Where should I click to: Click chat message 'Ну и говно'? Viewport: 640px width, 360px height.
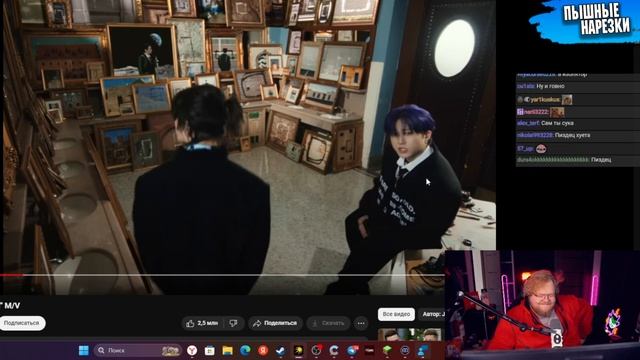click(x=550, y=86)
